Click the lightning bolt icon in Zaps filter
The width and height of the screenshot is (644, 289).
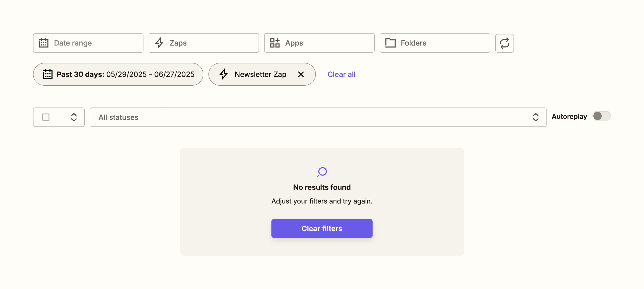(x=159, y=43)
